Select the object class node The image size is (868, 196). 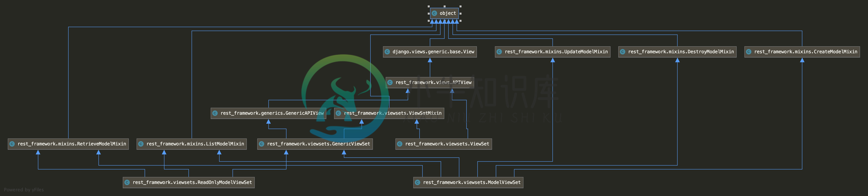(444, 13)
